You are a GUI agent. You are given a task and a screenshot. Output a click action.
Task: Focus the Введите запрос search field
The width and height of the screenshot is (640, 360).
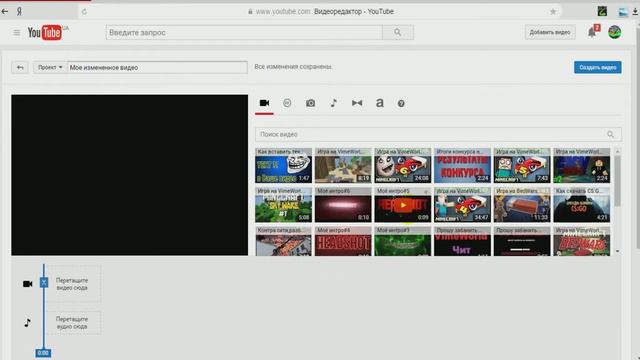pyautogui.click(x=244, y=32)
